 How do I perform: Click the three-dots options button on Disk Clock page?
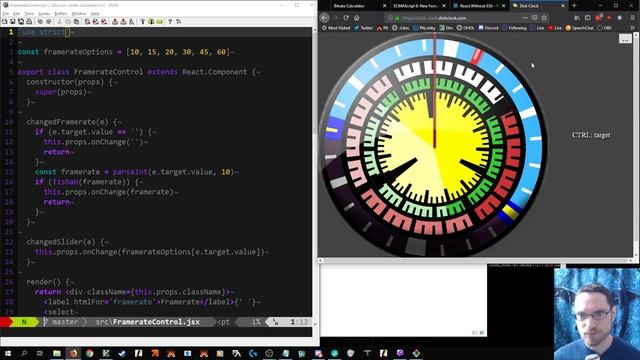click(x=625, y=39)
